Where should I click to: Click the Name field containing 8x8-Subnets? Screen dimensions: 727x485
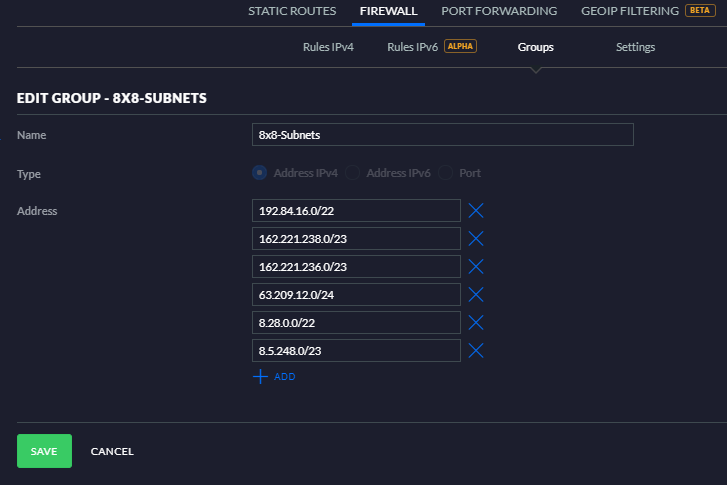443,134
